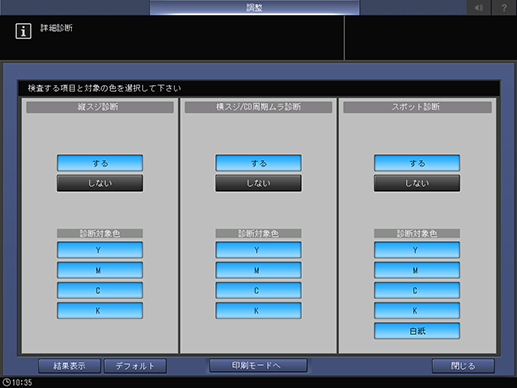Click the スポット診断 column header
517x388 pixels.
pos(417,107)
